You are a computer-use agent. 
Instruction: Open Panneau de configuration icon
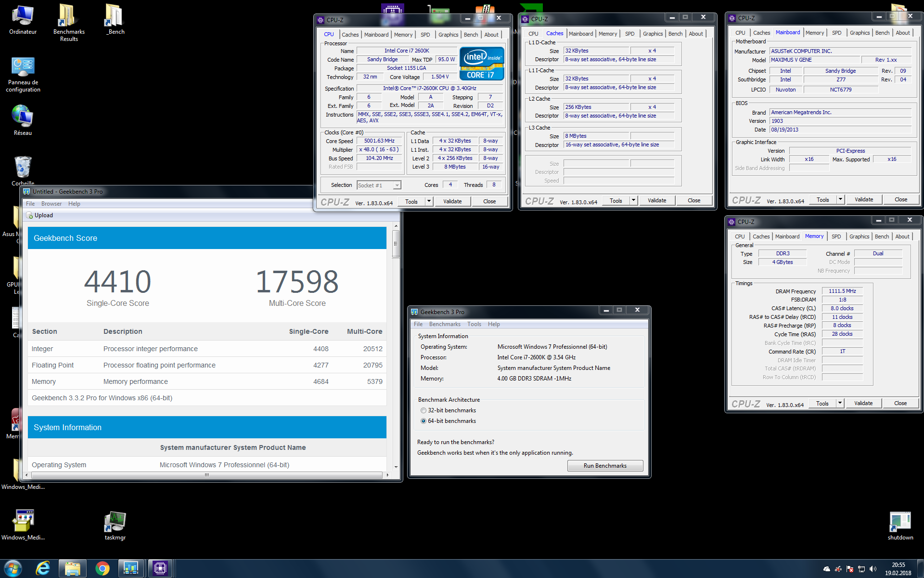click(23, 75)
